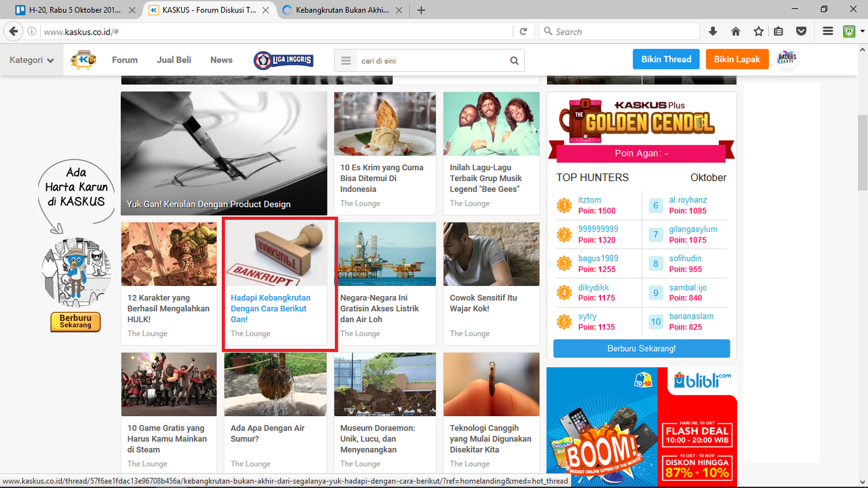Image resolution: width=868 pixels, height=488 pixels.
Task: Open hunter bagus1989 profile
Action: [x=598, y=258]
